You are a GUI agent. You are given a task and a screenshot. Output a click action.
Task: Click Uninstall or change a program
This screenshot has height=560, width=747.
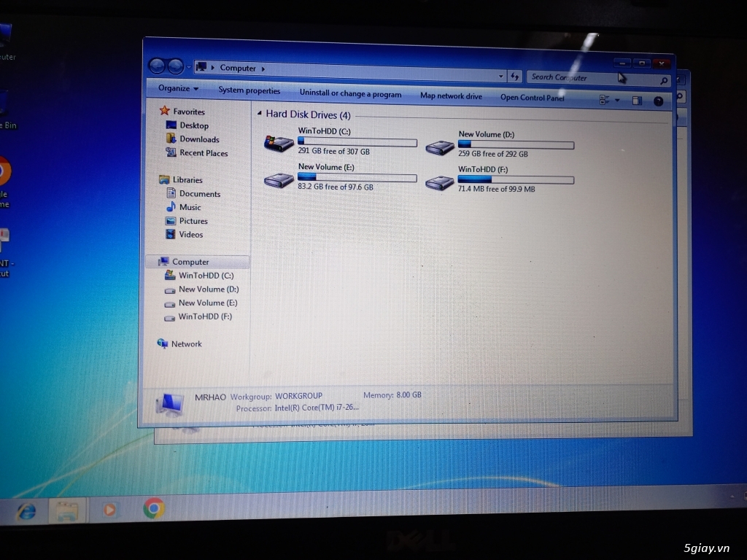351,94
